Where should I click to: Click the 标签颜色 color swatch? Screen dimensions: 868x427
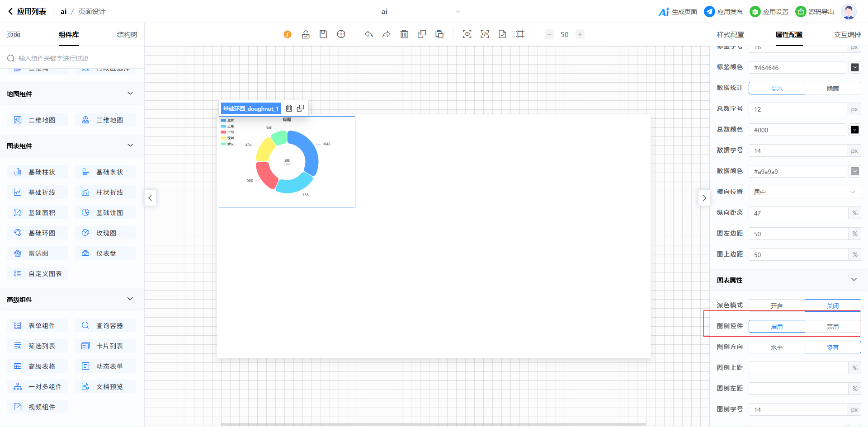[854, 67]
